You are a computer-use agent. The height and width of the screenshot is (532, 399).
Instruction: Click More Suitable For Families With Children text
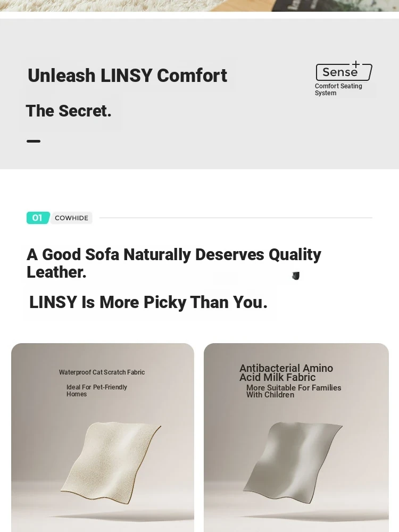pyautogui.click(x=294, y=391)
